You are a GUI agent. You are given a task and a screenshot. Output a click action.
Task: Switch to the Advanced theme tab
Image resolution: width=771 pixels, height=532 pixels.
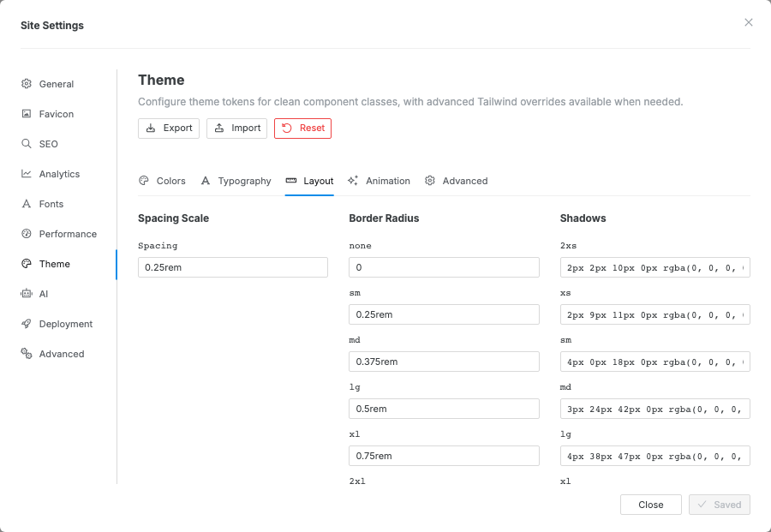456,181
